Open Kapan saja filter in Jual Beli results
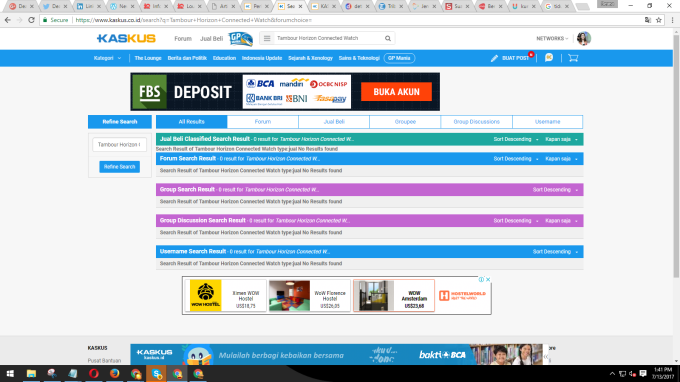Image resolution: width=680 pixels, height=382 pixels. (x=561, y=139)
